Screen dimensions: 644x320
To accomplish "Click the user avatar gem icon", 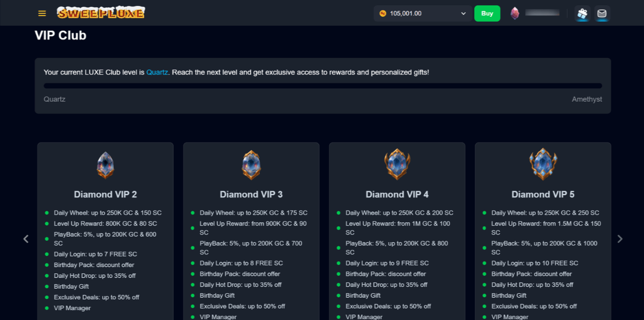I will coord(515,13).
